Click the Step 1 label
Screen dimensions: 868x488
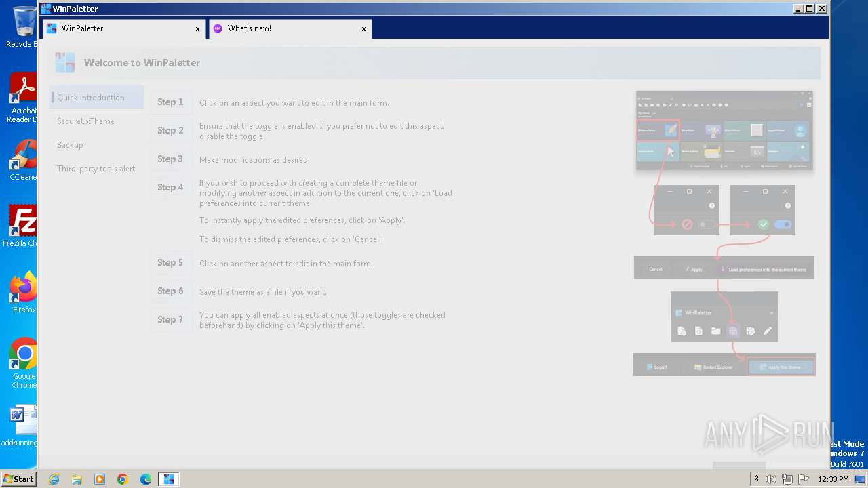pos(170,102)
